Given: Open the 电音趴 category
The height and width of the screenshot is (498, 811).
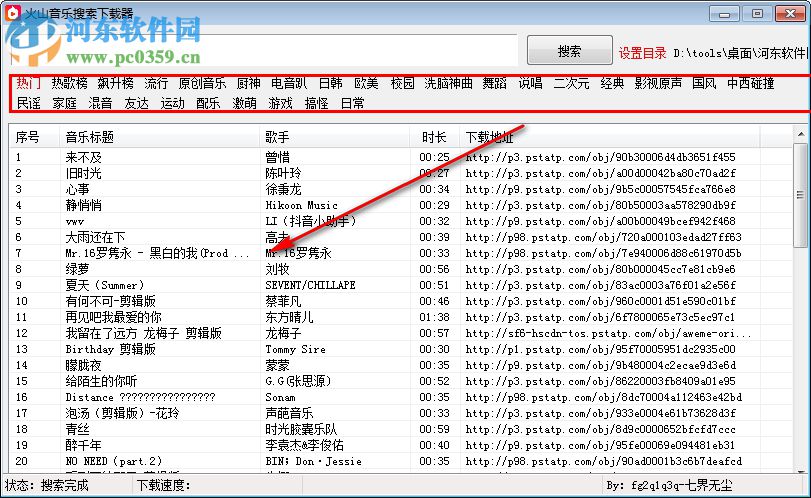Looking at the screenshot, I should tap(289, 83).
